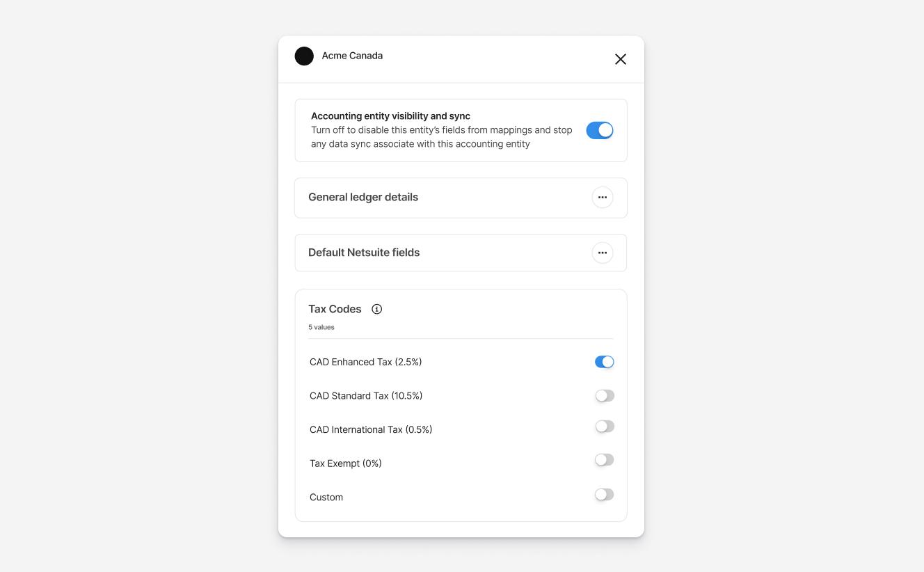Enable CAD International Tax (0.5%)
This screenshot has height=572, width=924.
pos(605,427)
